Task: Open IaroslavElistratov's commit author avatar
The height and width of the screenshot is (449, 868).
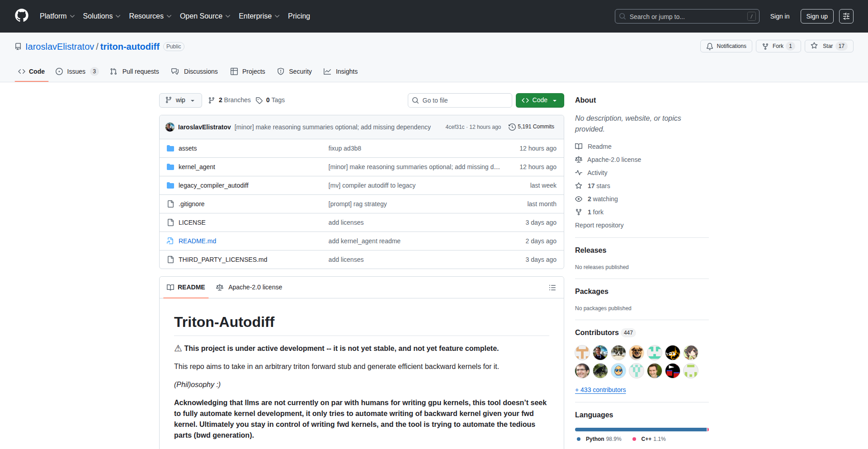Action: [170, 127]
